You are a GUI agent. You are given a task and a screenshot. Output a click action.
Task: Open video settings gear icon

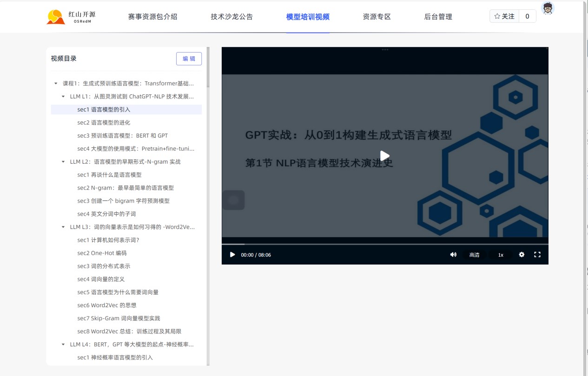[522, 255]
